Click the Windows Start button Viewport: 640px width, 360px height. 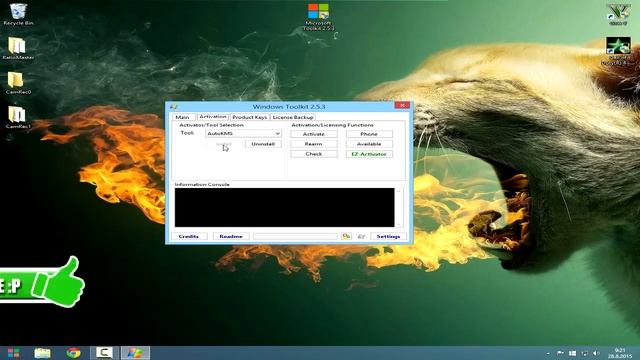[13, 353]
